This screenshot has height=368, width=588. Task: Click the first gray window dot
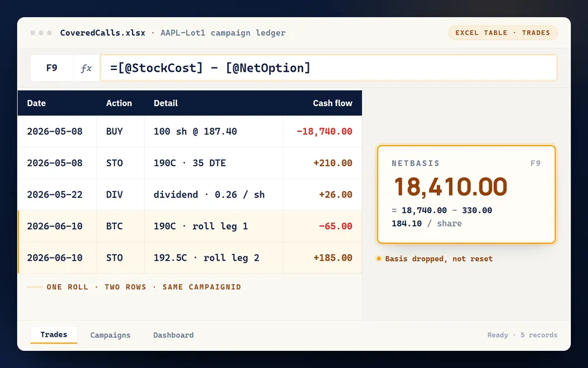click(33, 33)
